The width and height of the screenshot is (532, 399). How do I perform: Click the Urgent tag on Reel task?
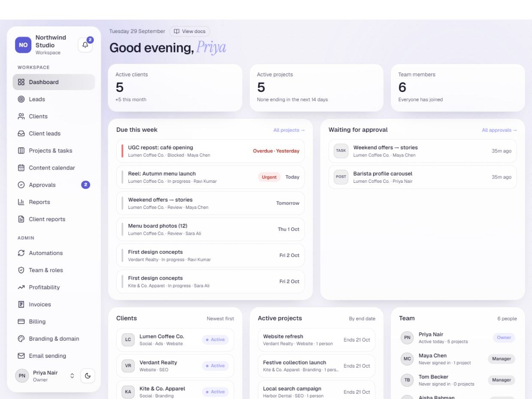pyautogui.click(x=269, y=177)
